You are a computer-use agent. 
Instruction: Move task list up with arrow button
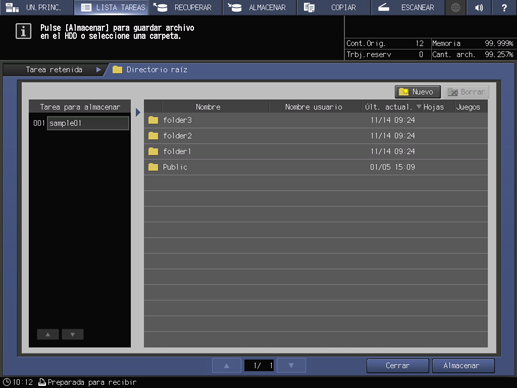(x=48, y=334)
